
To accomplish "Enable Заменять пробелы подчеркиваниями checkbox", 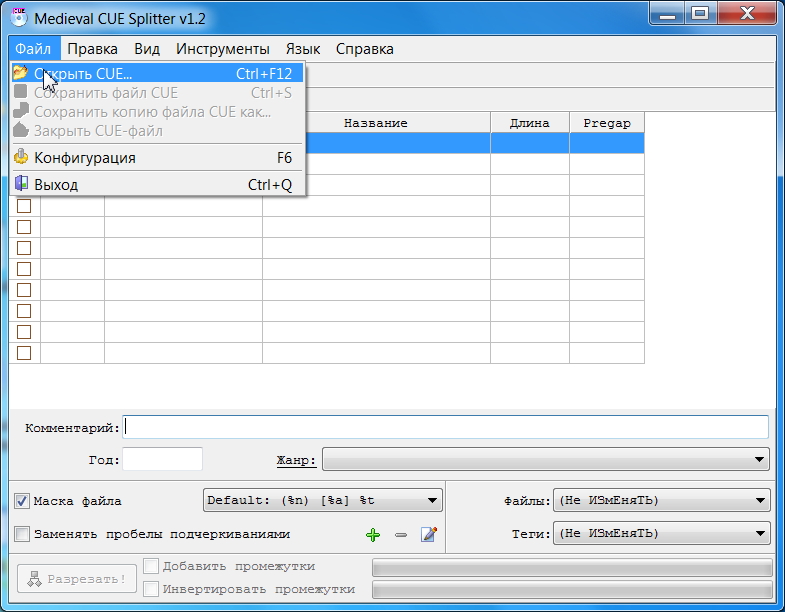I will [x=22, y=534].
